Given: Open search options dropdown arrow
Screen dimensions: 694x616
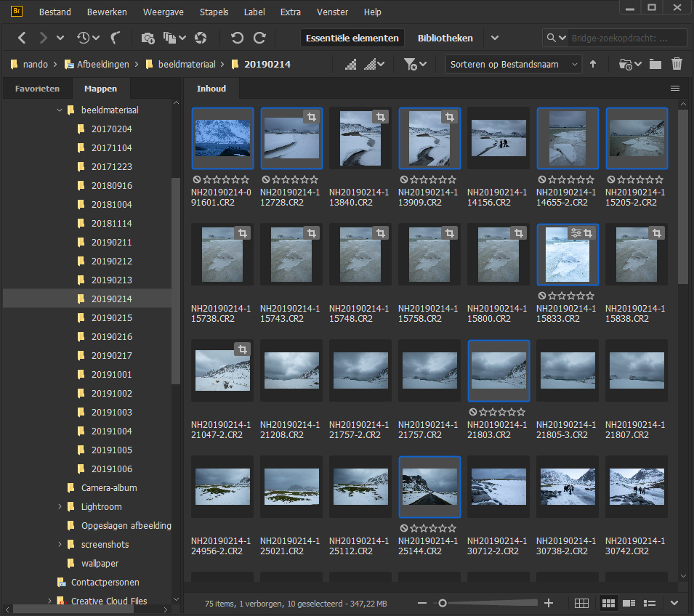Looking at the screenshot, I should pos(562,38).
